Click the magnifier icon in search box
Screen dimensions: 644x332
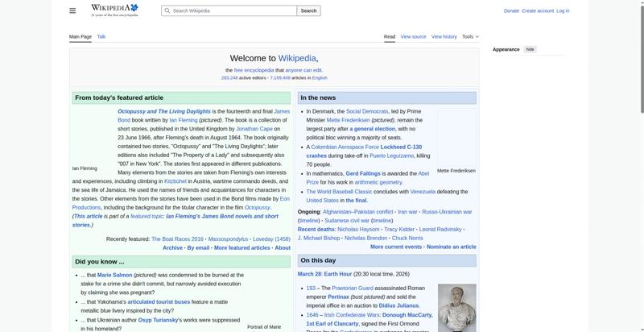click(167, 11)
